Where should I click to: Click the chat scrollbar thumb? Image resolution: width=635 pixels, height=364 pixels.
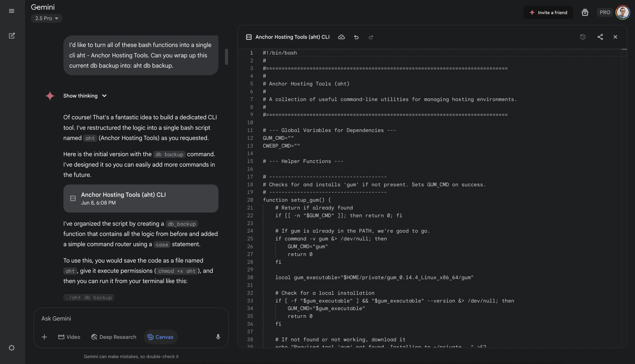pos(226,57)
